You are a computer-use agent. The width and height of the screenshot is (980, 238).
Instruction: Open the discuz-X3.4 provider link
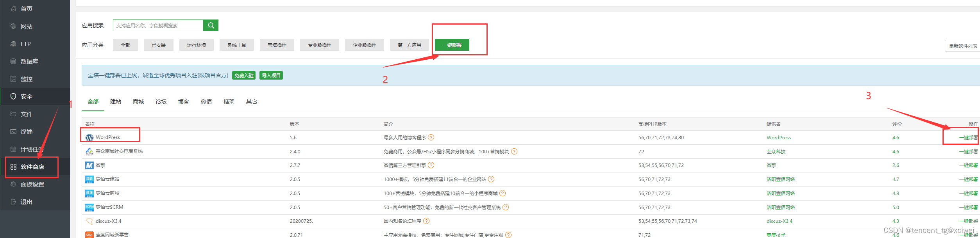pos(779,221)
